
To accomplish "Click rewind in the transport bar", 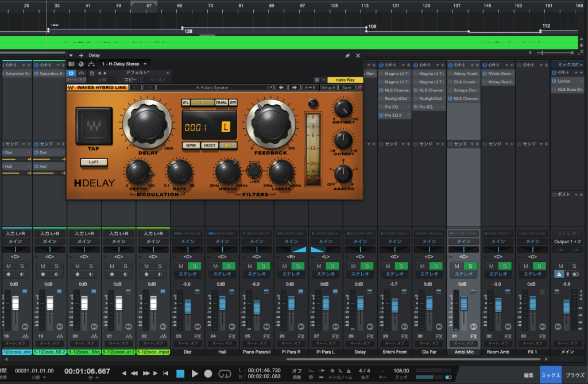I will [x=134, y=373].
